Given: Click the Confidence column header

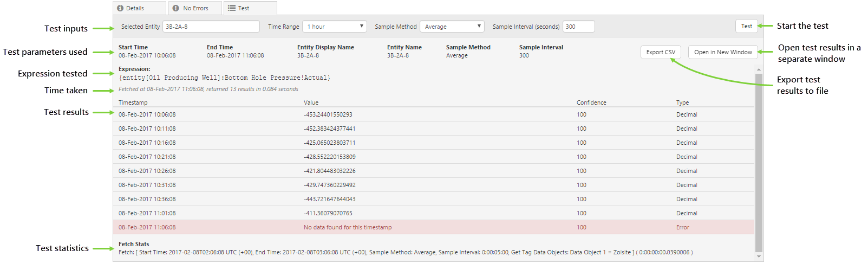Looking at the screenshot, I should pyautogui.click(x=591, y=102).
